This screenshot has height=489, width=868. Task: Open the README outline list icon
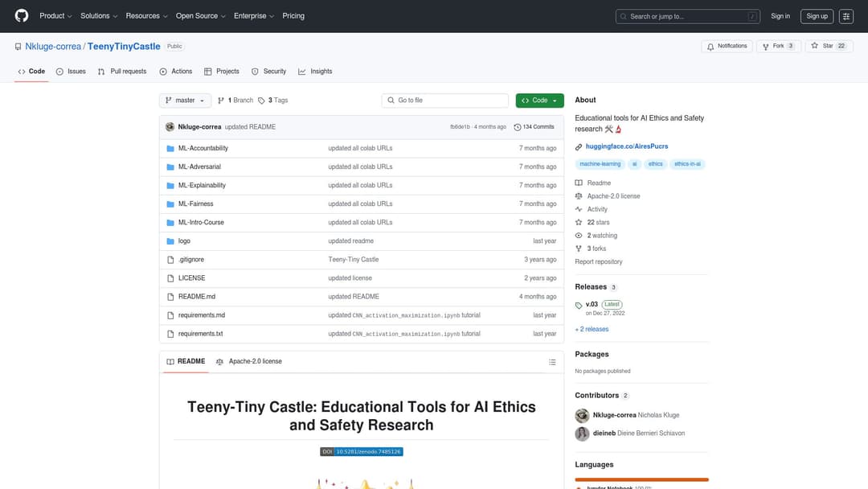(x=552, y=362)
